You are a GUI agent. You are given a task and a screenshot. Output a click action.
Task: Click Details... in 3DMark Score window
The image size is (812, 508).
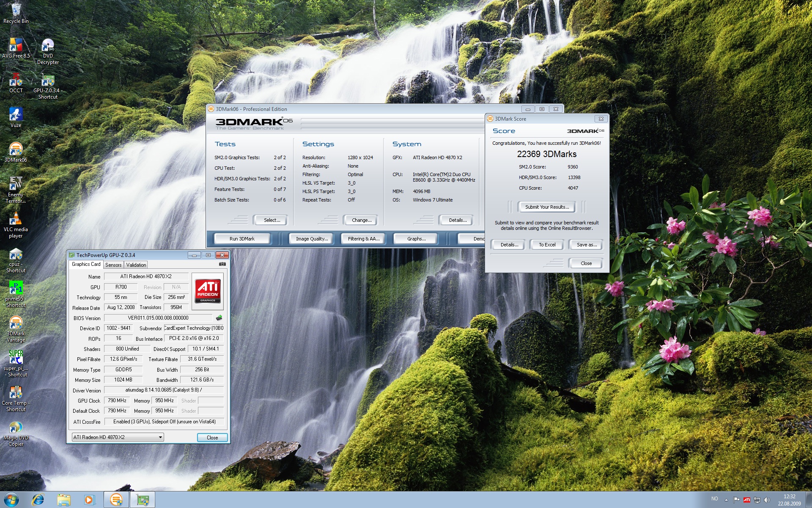[x=509, y=245]
